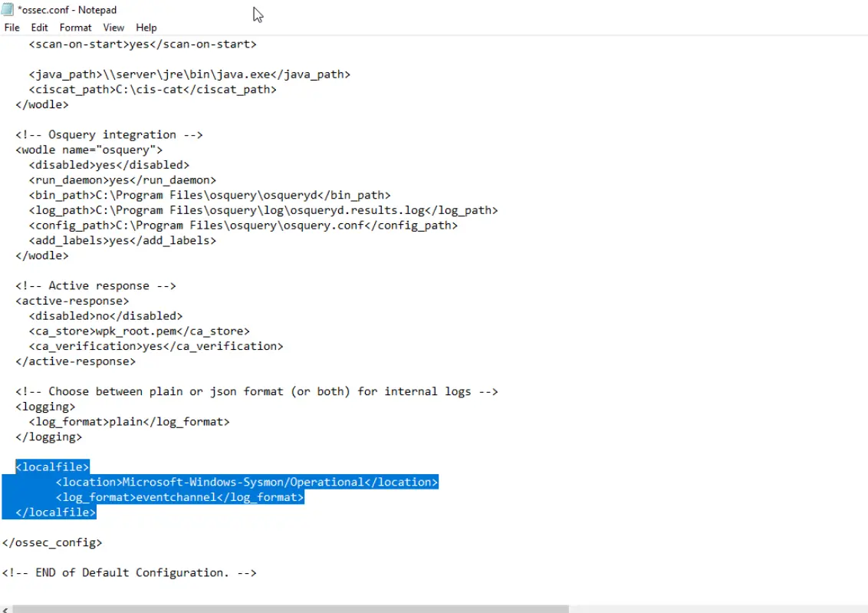Click the Active response comment
The height and width of the screenshot is (613, 868).
point(96,285)
